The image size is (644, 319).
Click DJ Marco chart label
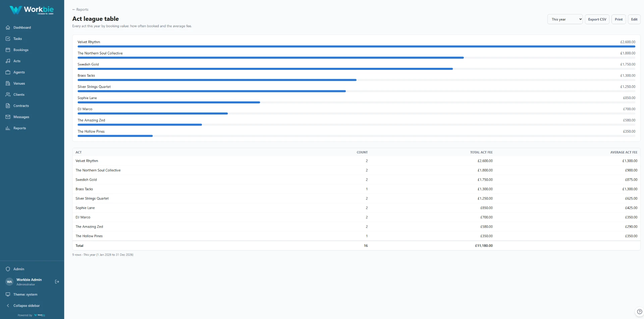[85, 109]
